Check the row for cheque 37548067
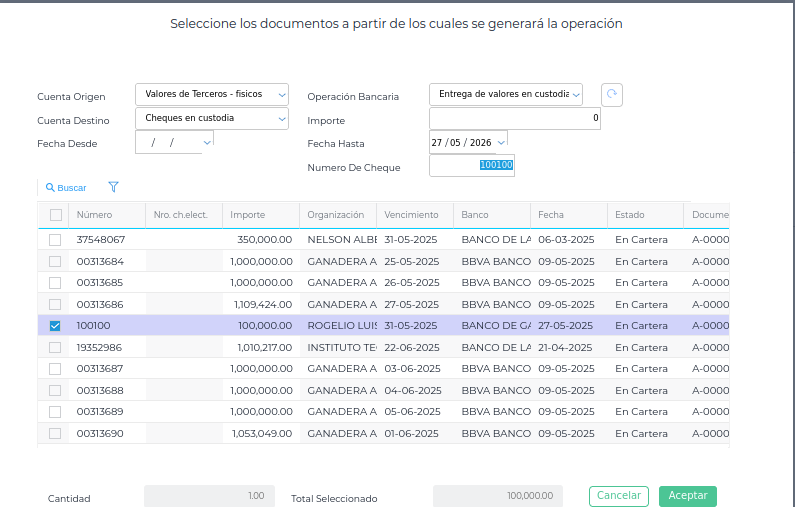 (56, 240)
